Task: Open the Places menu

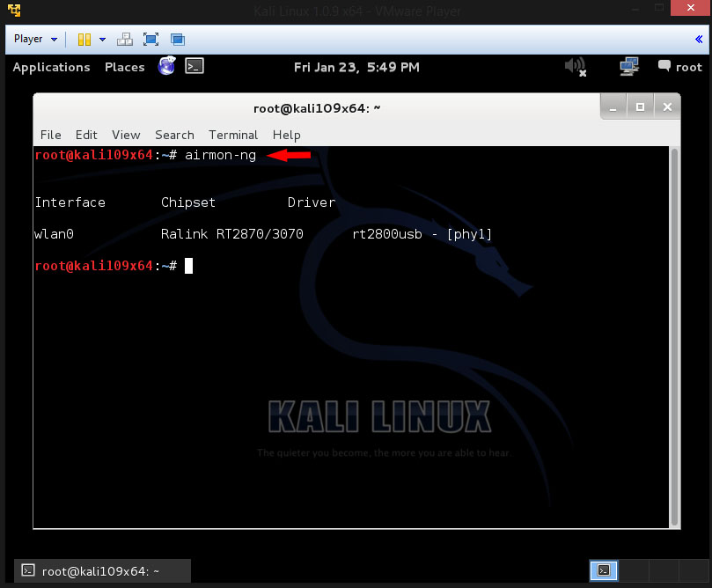Action: [124, 67]
